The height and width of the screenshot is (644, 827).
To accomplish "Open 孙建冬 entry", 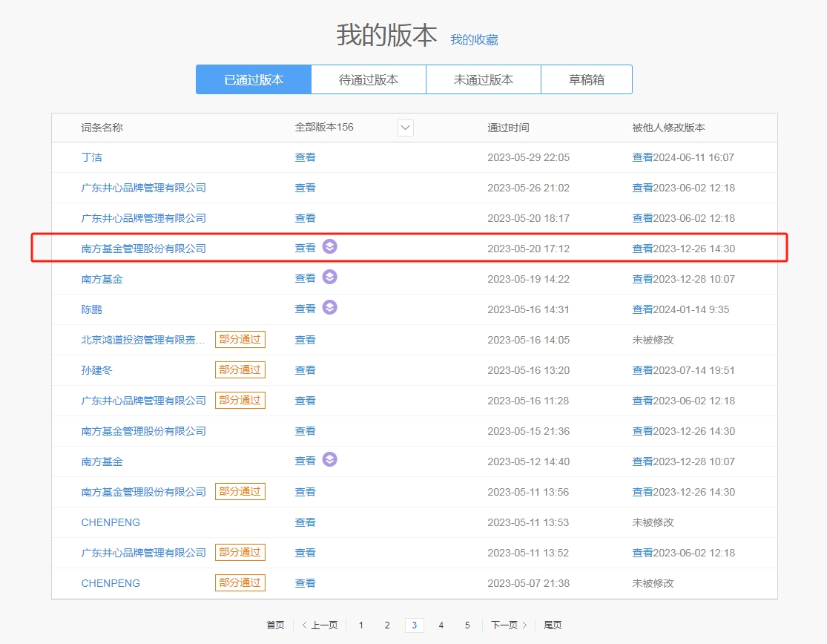I will tap(97, 370).
